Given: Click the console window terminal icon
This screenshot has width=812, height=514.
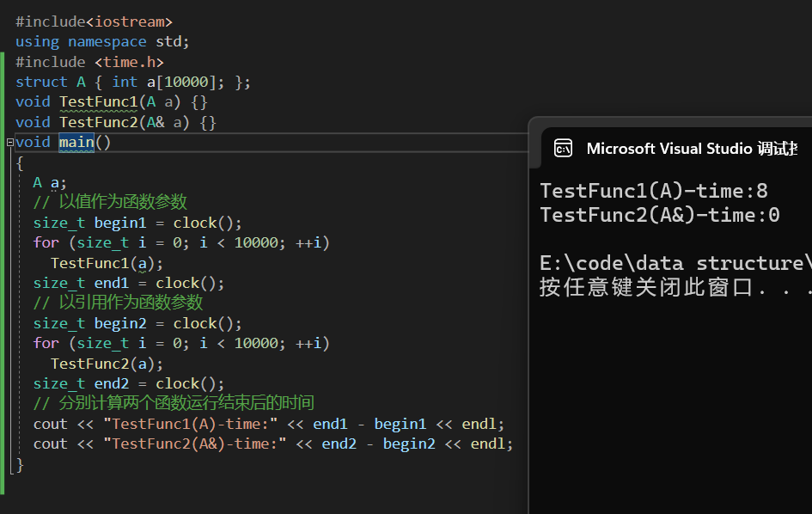Looking at the screenshot, I should pyautogui.click(x=563, y=149).
